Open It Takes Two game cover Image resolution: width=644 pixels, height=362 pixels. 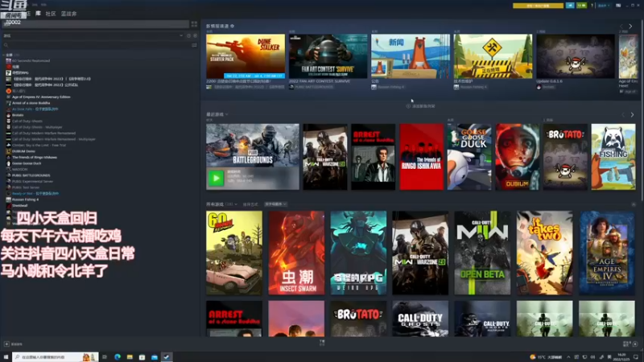[545, 253]
